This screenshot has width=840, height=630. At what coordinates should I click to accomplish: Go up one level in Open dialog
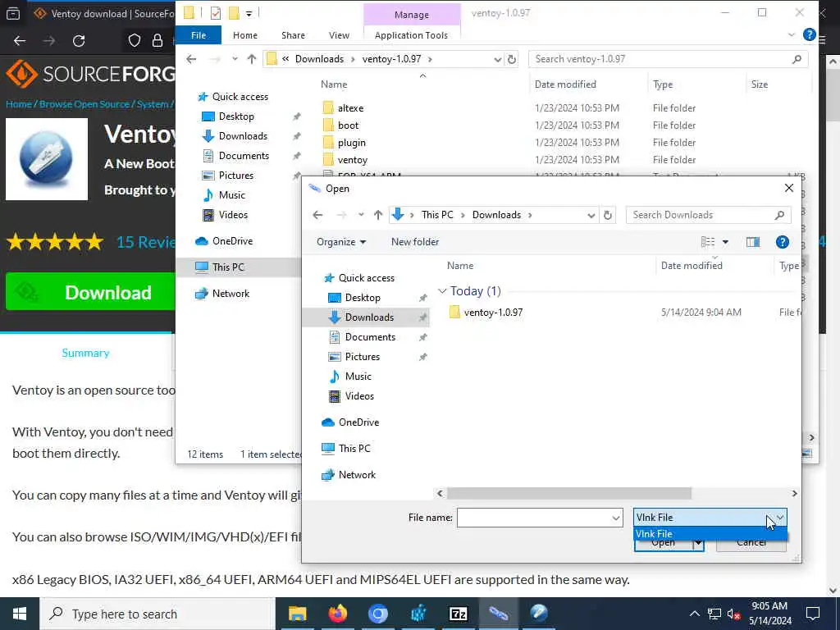pyautogui.click(x=378, y=215)
